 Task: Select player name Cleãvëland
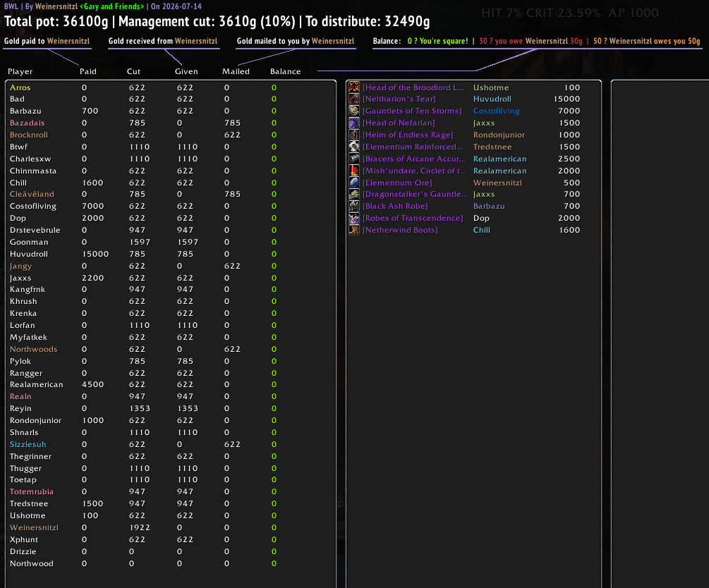point(32,195)
